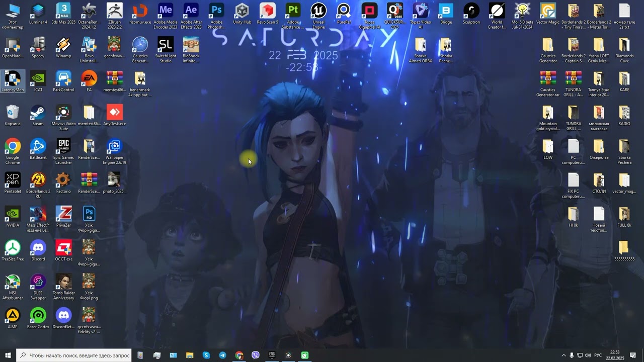Image resolution: width=644 pixels, height=362 pixels.
Task: Select the Movavi Video Suite icon
Action: (63, 118)
